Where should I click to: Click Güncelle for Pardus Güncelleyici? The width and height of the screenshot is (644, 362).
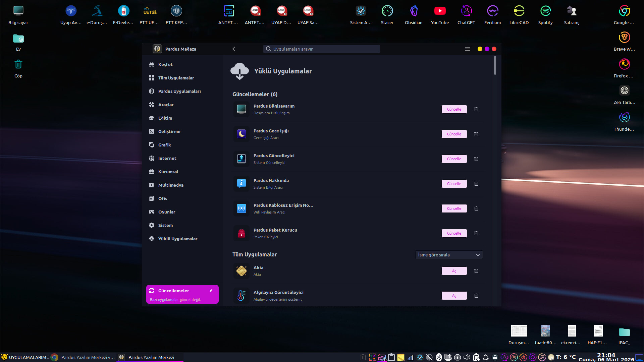pos(454,159)
